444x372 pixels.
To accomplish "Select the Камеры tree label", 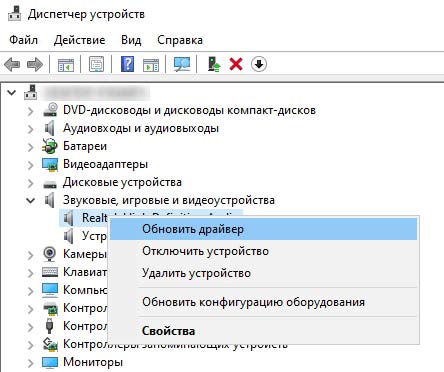I will [x=85, y=254].
